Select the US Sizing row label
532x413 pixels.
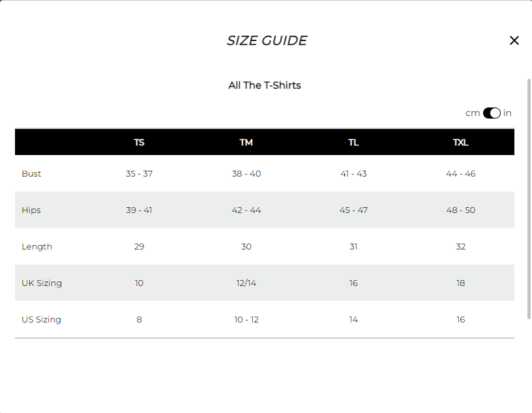[41, 319]
